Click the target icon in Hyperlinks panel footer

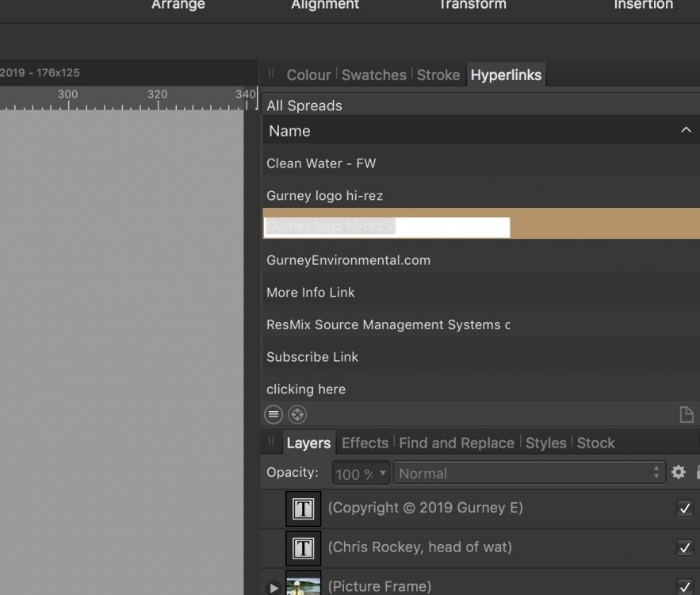coord(296,414)
